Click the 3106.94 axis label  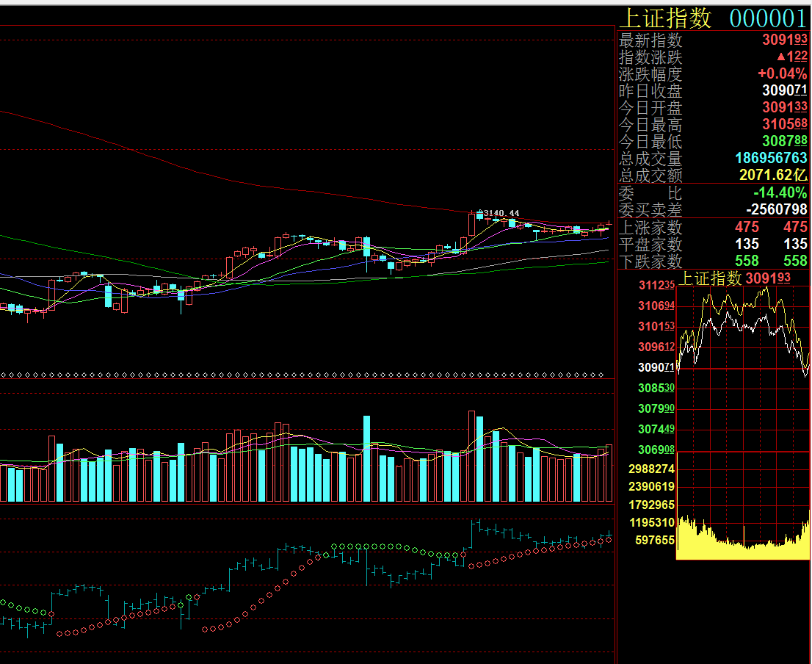[656, 306]
